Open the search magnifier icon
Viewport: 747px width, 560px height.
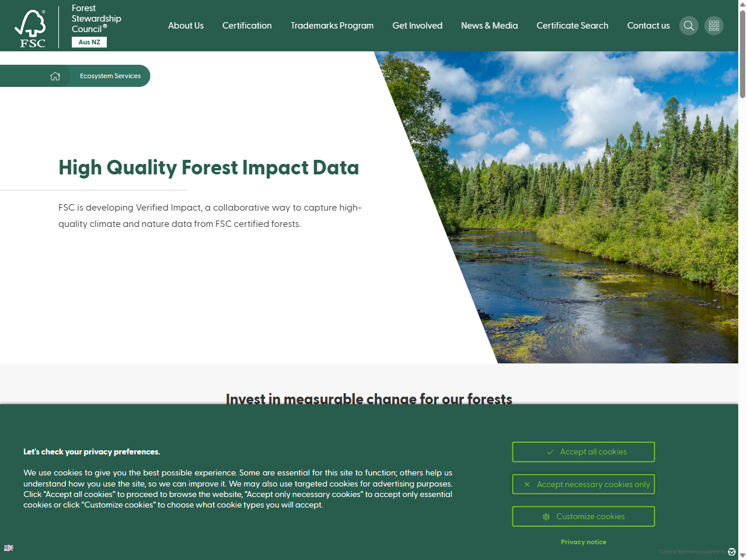click(689, 25)
